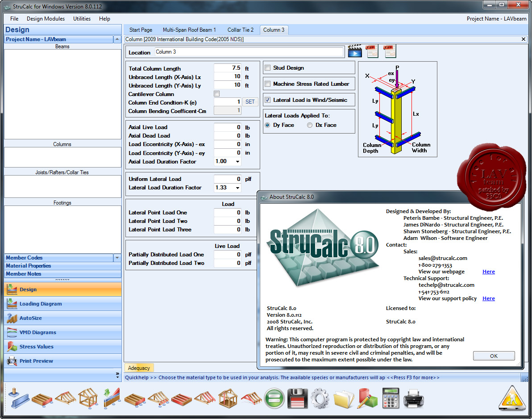Click the Here link for support policy

click(x=489, y=298)
